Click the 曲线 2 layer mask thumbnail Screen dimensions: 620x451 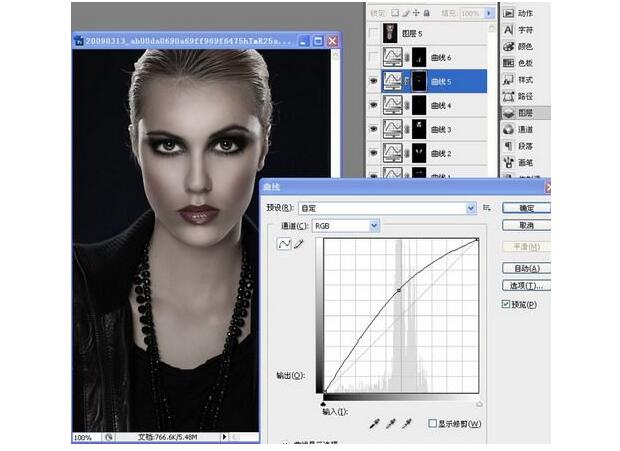pyautogui.click(x=419, y=153)
